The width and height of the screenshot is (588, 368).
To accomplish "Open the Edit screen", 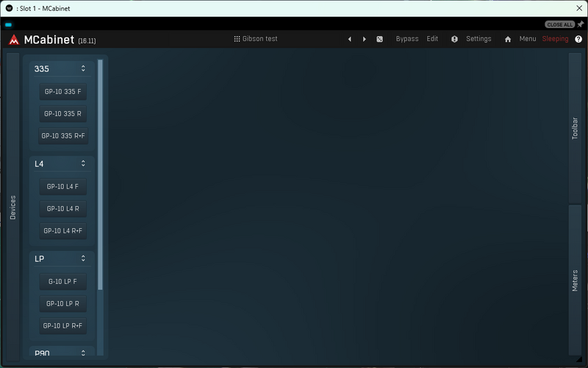I will coord(432,39).
